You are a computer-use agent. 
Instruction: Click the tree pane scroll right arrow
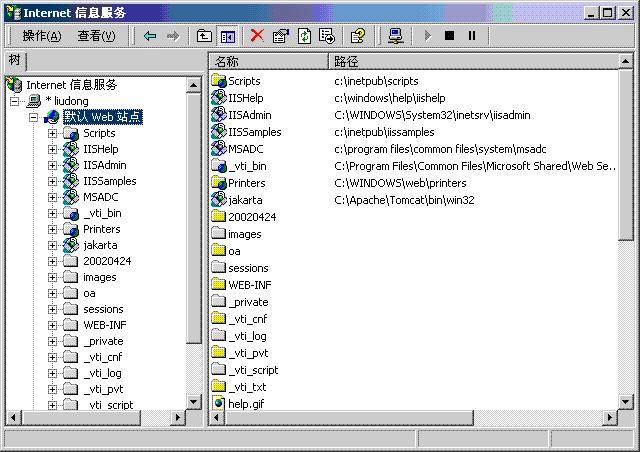(177, 417)
